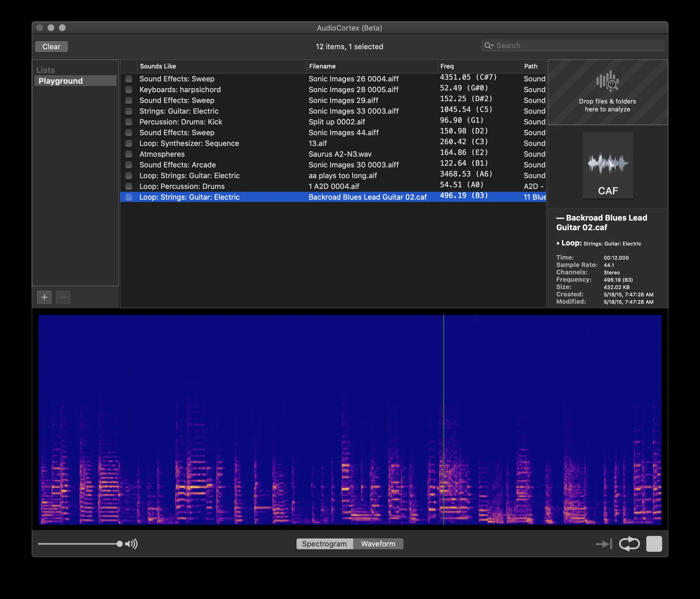Switch to the Waveform view

378,544
